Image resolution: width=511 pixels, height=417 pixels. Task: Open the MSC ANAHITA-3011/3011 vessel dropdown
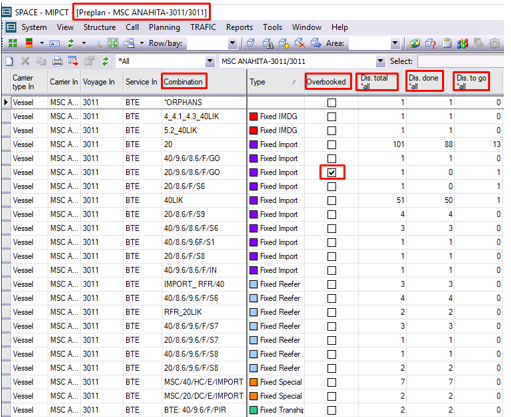380,61
